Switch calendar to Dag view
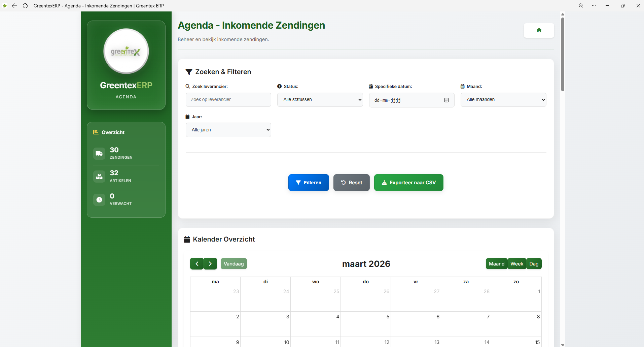 point(534,264)
